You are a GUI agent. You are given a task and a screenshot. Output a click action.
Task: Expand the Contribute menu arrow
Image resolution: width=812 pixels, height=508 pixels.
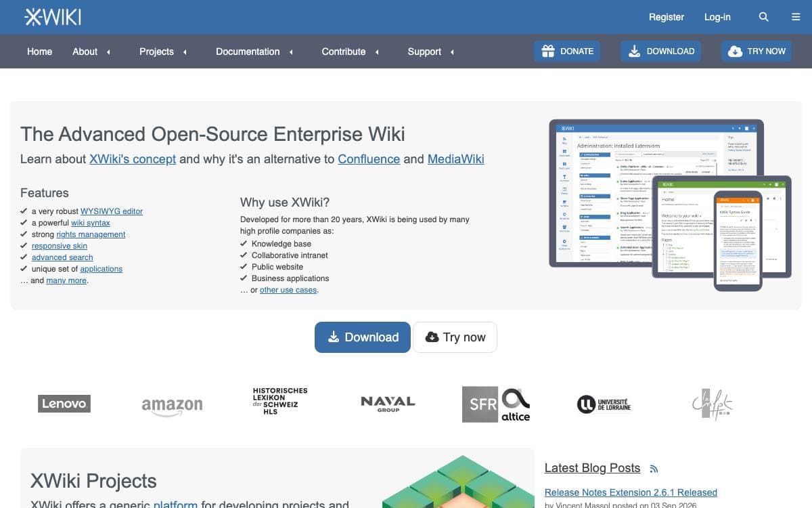[x=377, y=52]
